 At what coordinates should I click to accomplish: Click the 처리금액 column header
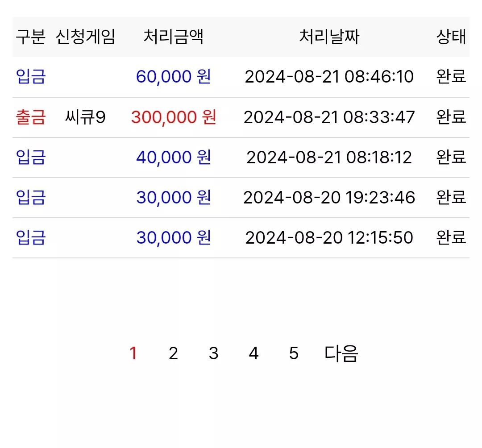click(173, 37)
